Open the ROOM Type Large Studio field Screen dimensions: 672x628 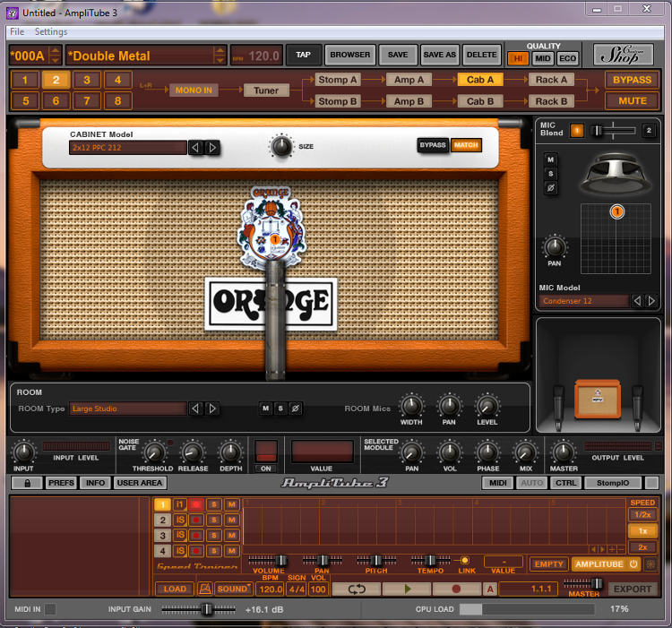(x=128, y=409)
